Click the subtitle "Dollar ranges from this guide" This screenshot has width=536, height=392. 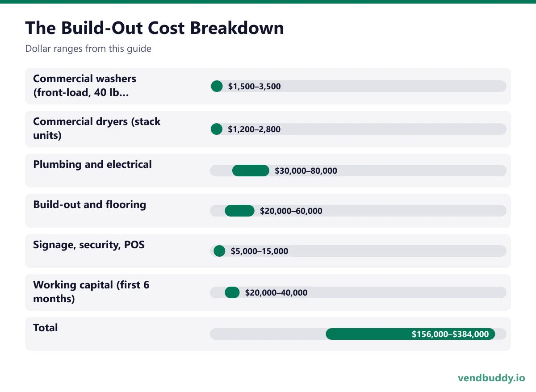[88, 49]
